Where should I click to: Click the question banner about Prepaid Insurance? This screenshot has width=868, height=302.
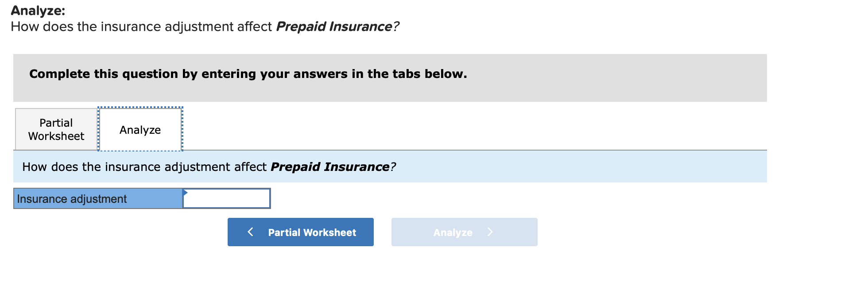[x=208, y=167]
